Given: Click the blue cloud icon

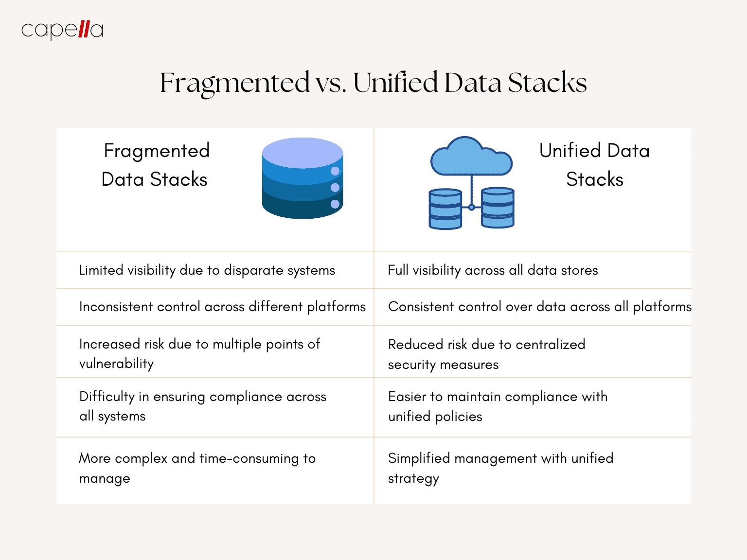Looking at the screenshot, I should point(471,156).
